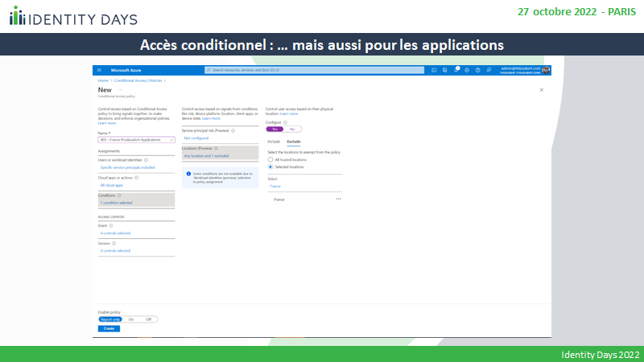Open the notifications bell in Azure header
Image resolution: width=644 pixels, height=362 pixels.
[456, 70]
